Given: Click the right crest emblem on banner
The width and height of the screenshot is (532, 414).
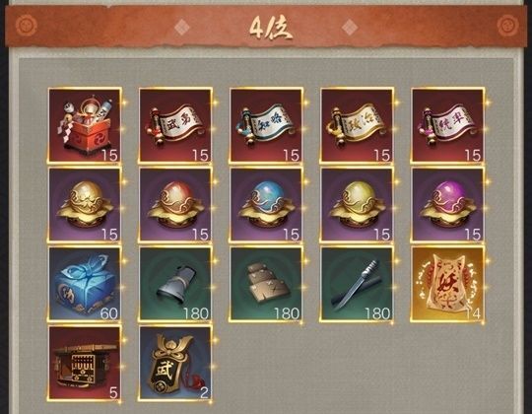Looking at the screenshot, I should click(508, 26).
